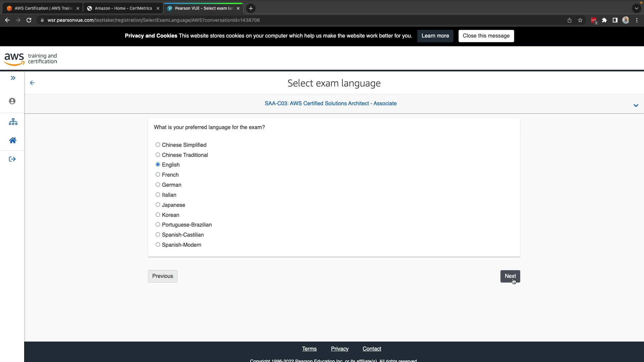Click the Next button
The image size is (644, 362).
tap(510, 276)
